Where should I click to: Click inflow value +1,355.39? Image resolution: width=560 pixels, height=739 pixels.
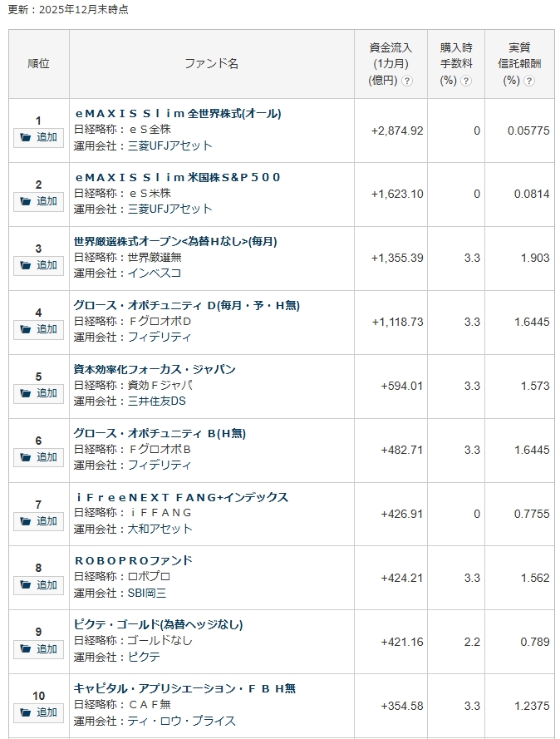(397, 259)
